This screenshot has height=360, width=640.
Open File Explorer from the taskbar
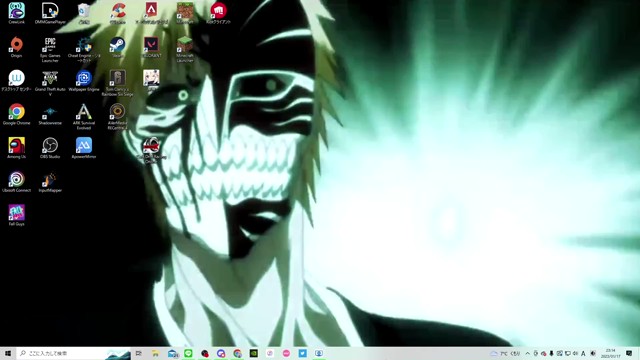[156, 353]
